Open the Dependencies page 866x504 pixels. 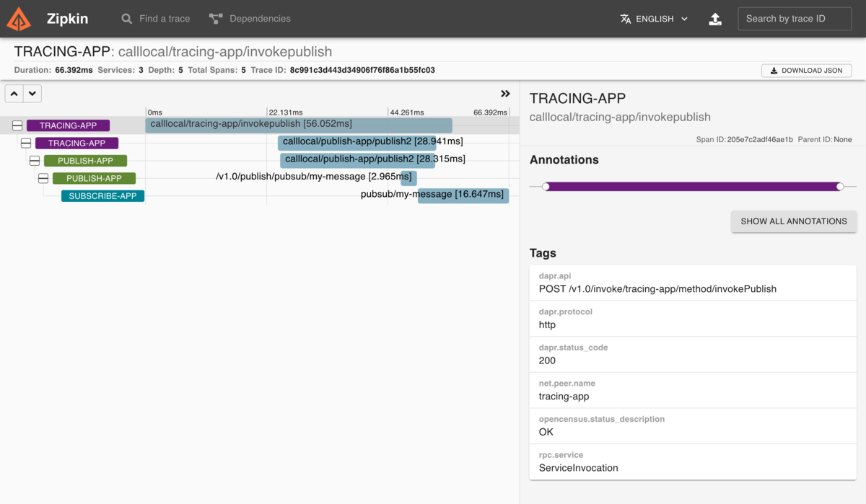250,19
